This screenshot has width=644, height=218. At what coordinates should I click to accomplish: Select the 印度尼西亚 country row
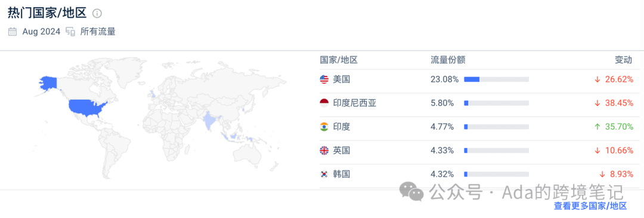476,103
